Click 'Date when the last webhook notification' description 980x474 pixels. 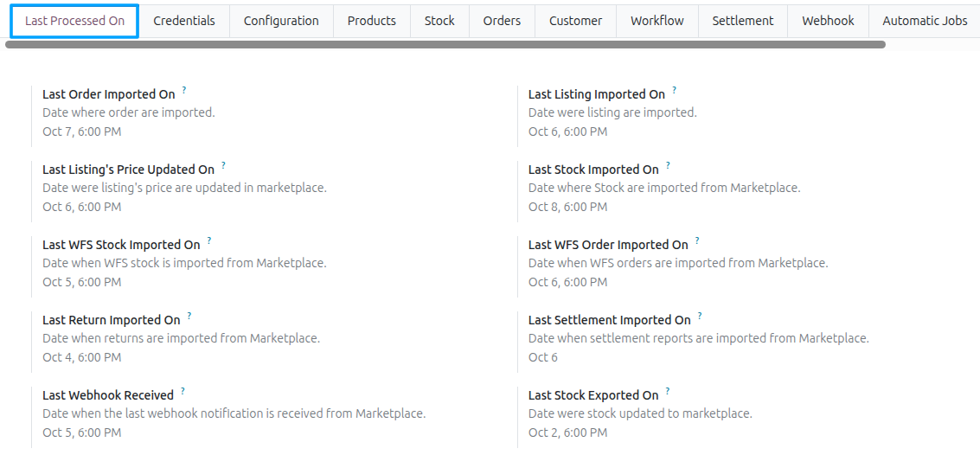coord(234,413)
